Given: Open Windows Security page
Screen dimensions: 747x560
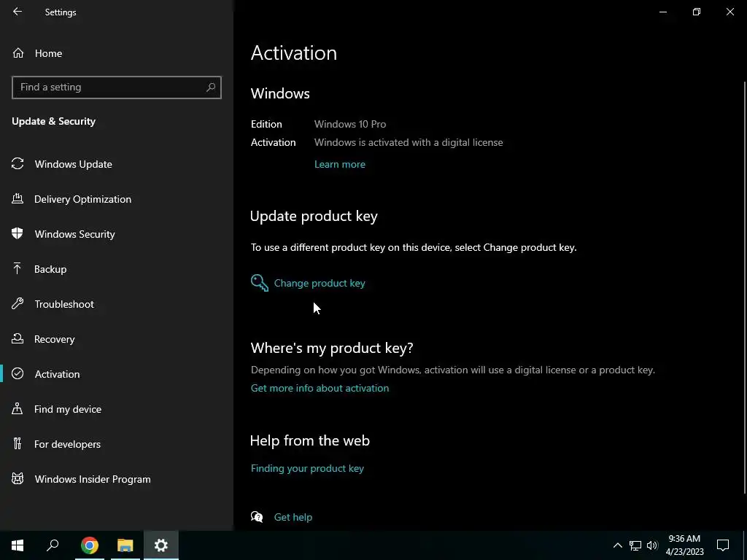Looking at the screenshot, I should point(117,234).
